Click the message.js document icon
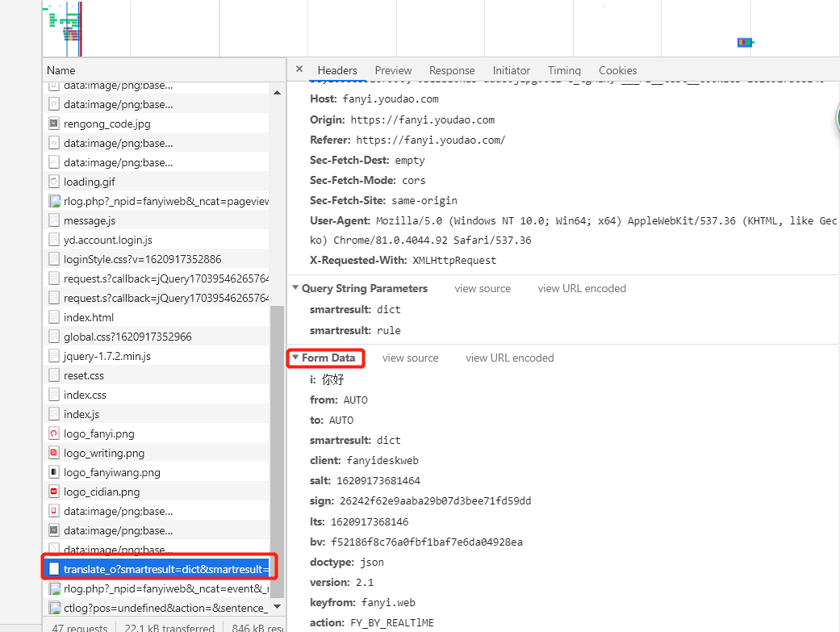 [x=53, y=220]
